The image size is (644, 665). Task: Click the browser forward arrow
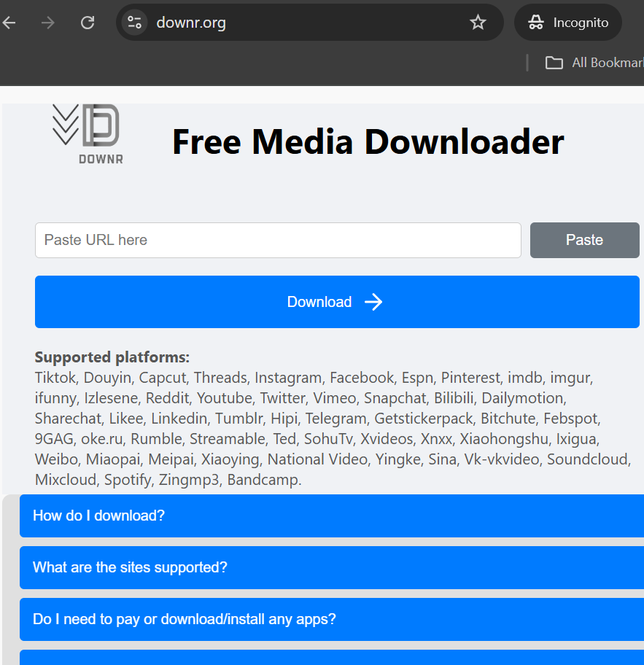coord(48,23)
